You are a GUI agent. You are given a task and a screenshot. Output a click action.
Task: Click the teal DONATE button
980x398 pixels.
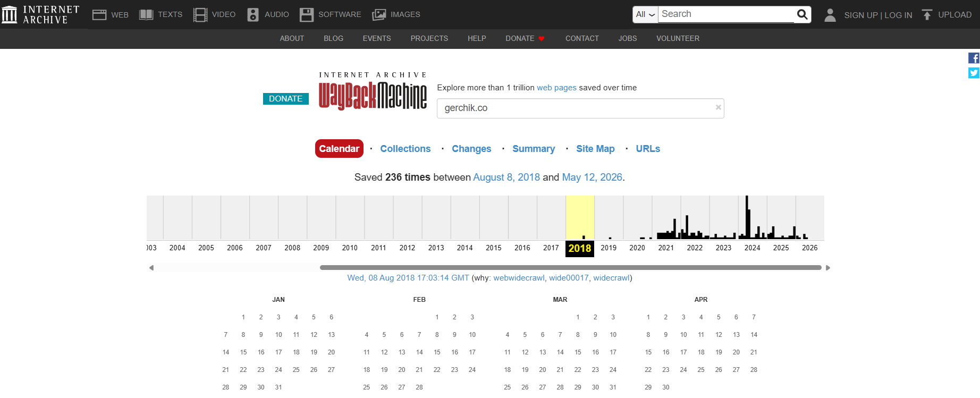click(286, 99)
